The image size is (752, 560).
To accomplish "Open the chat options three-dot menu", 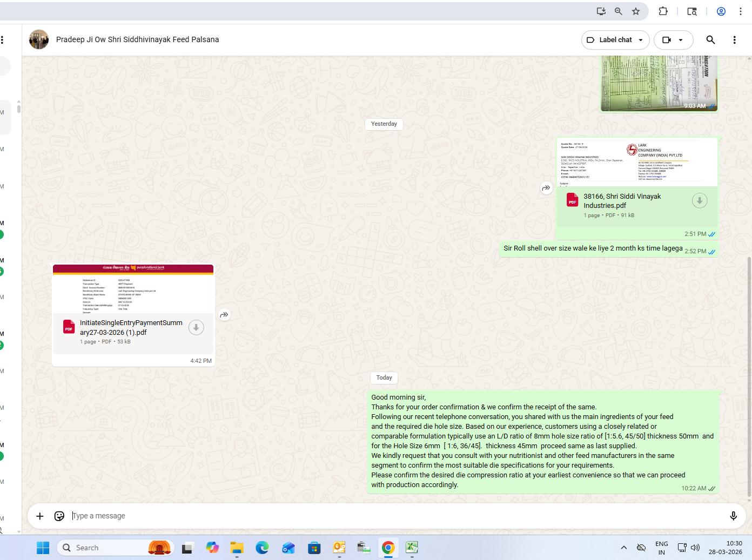I will 734,40.
